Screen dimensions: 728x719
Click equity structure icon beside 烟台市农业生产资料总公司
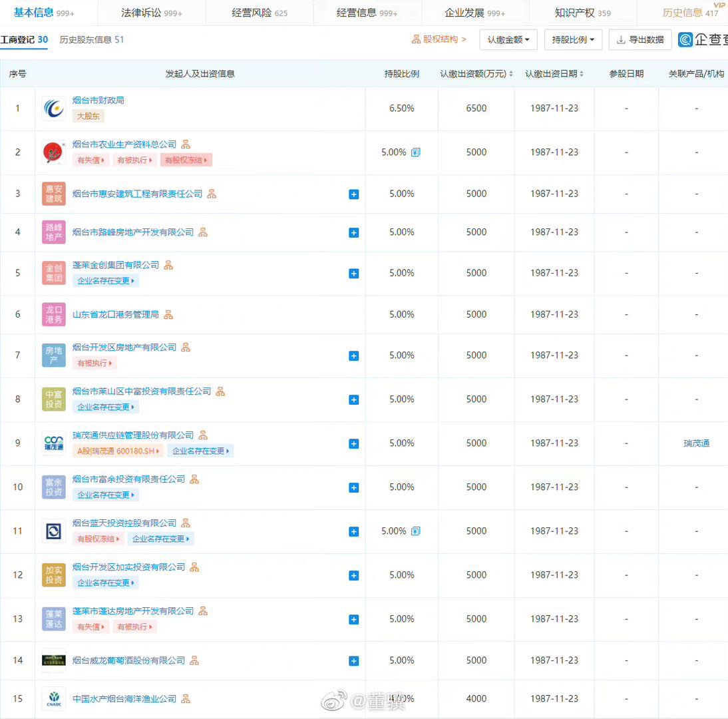tap(186, 144)
